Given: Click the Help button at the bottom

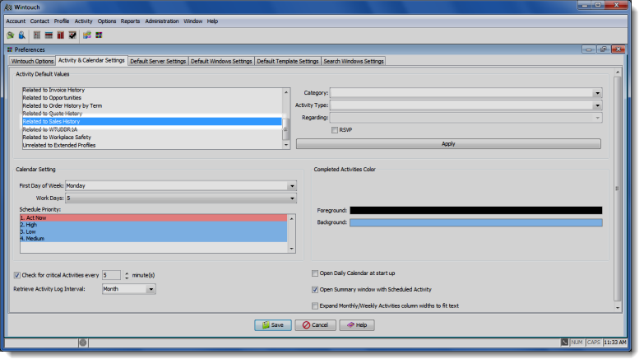Looking at the screenshot, I should 357,325.
